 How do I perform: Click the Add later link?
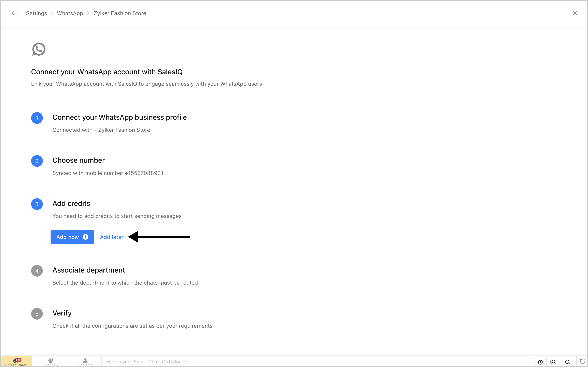click(x=112, y=237)
